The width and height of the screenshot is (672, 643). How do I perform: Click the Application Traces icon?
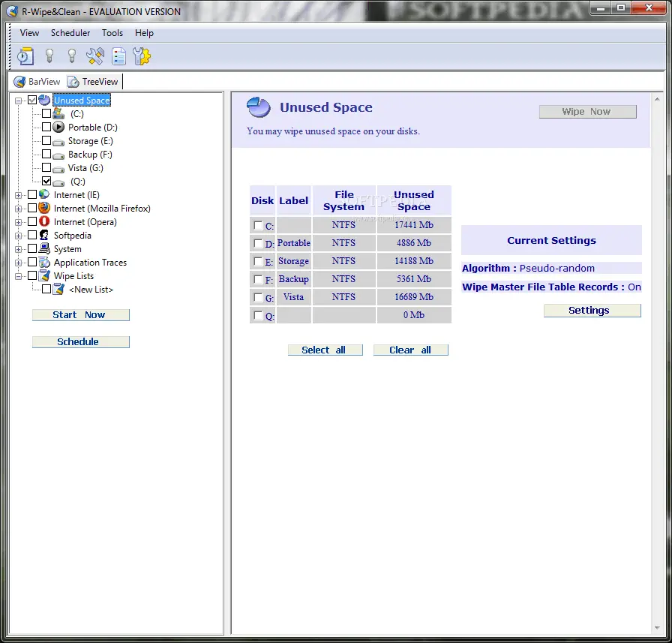tap(44, 262)
